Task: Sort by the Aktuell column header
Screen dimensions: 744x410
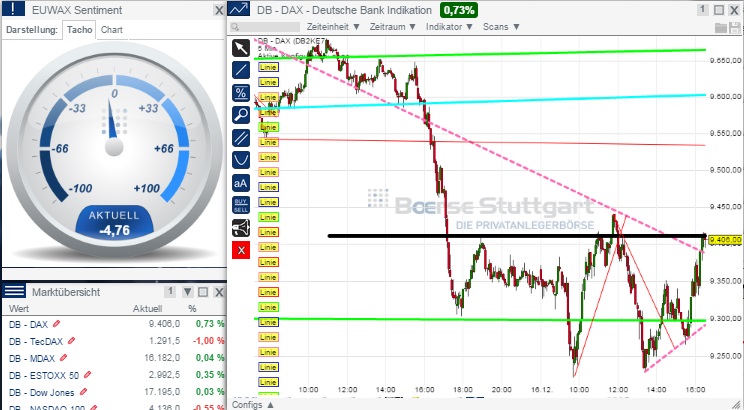Action: tap(148, 308)
